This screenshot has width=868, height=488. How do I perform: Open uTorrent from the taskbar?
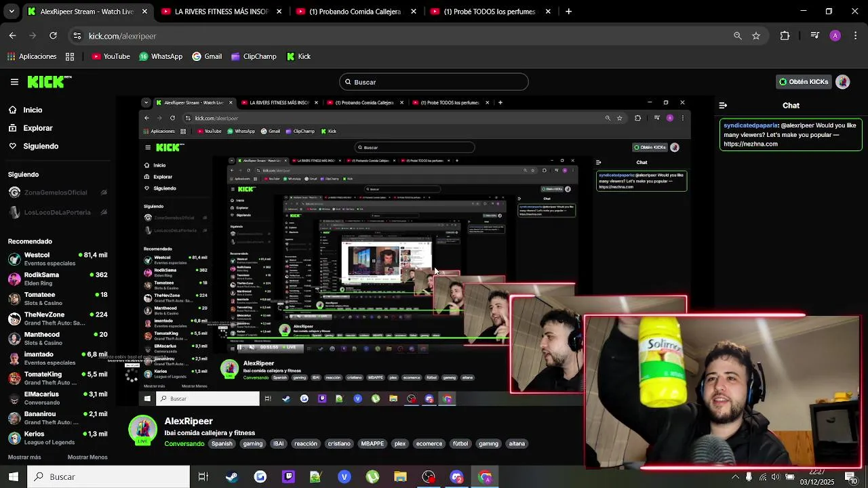coord(372,476)
